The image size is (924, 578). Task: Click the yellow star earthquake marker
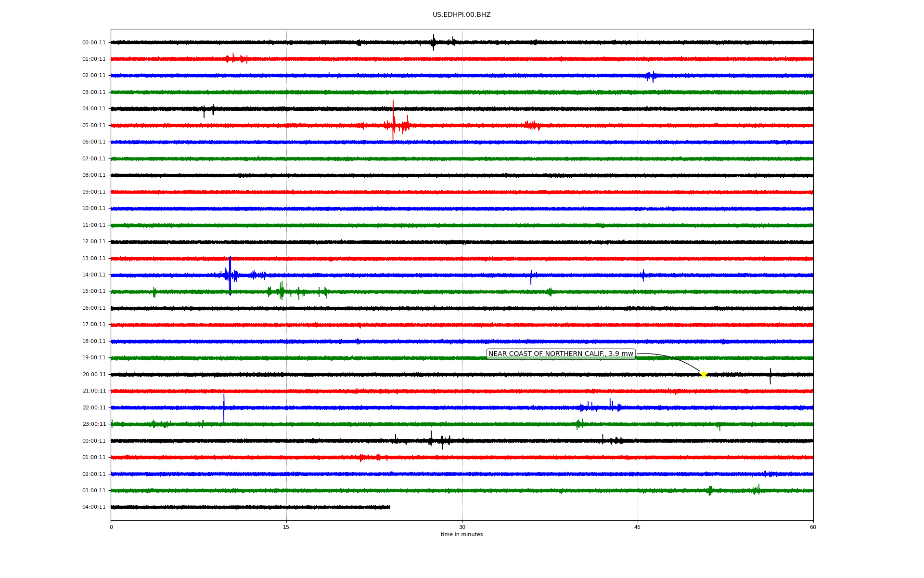click(704, 374)
